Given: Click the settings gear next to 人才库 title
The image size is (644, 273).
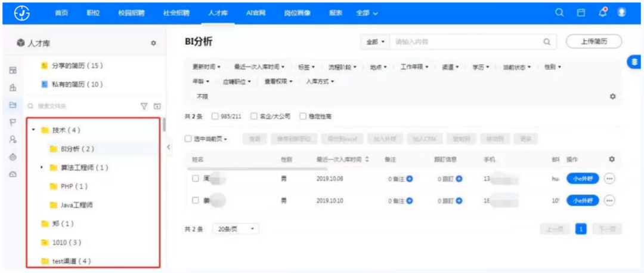Looking at the screenshot, I should click(154, 43).
